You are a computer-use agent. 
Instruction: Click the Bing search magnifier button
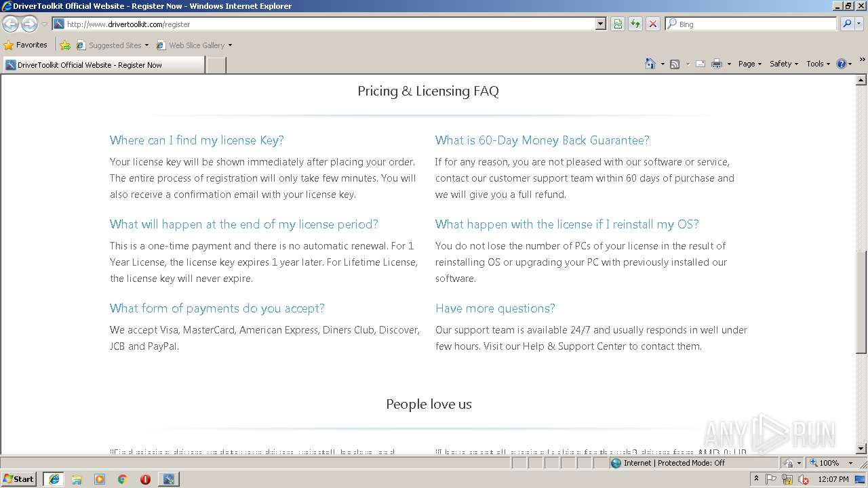847,24
